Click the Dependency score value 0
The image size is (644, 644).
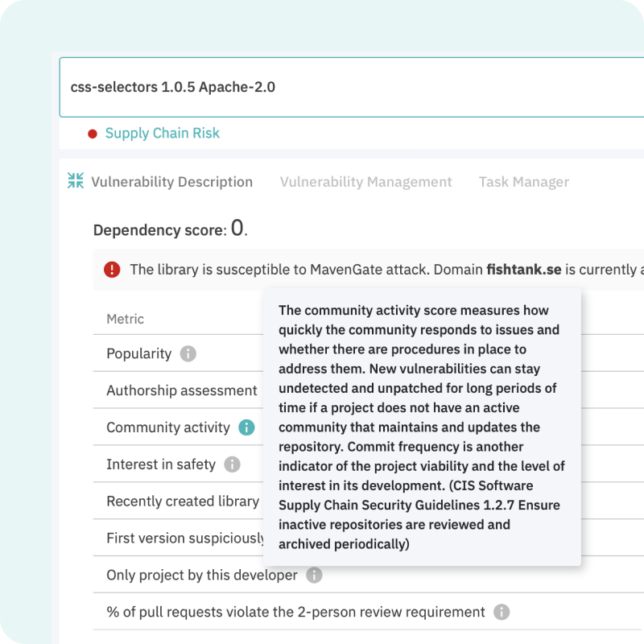coord(237,228)
